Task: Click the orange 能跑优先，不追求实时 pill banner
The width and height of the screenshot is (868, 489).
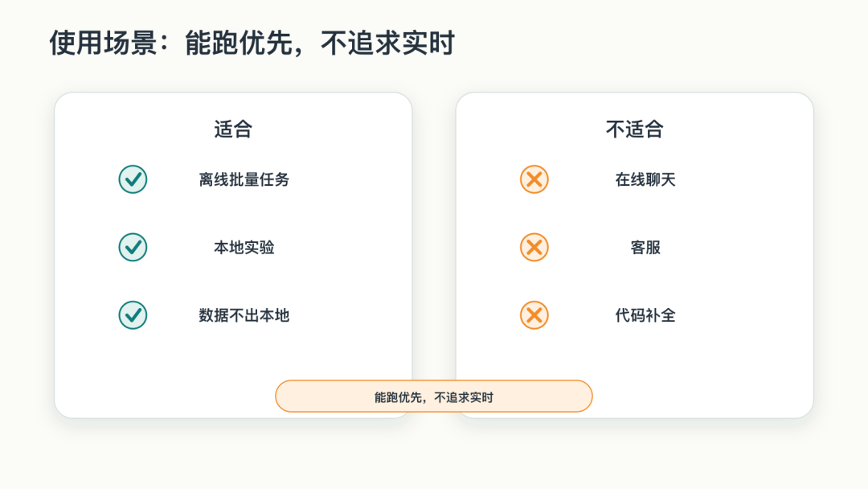Action: click(434, 396)
